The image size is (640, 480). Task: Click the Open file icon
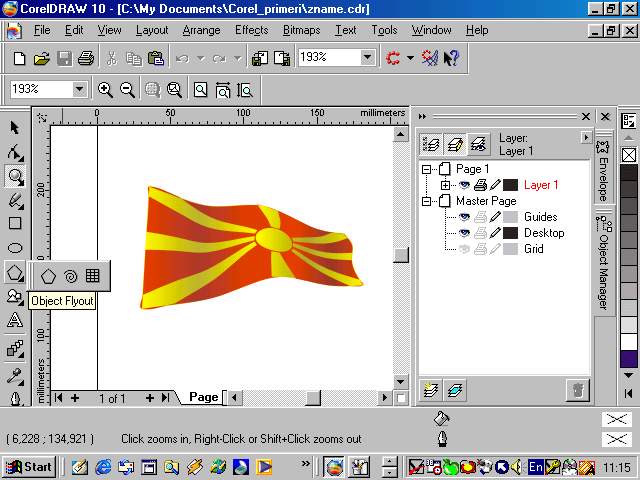click(41, 58)
